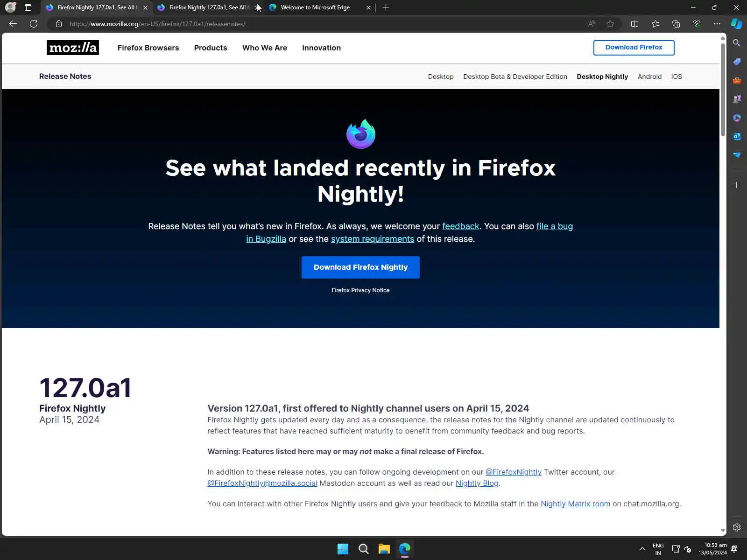Reload the page with refresh icon
Screen dimensions: 747x560
[34, 24]
